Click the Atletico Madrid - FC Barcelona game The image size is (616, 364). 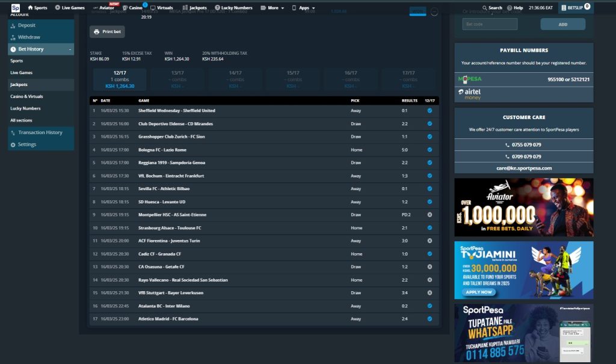point(168,319)
